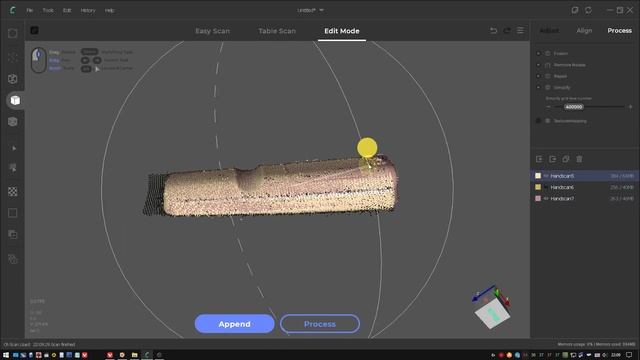Click the cream color swatch of Handscan5
The height and width of the screenshot is (360, 640).
[538, 176]
